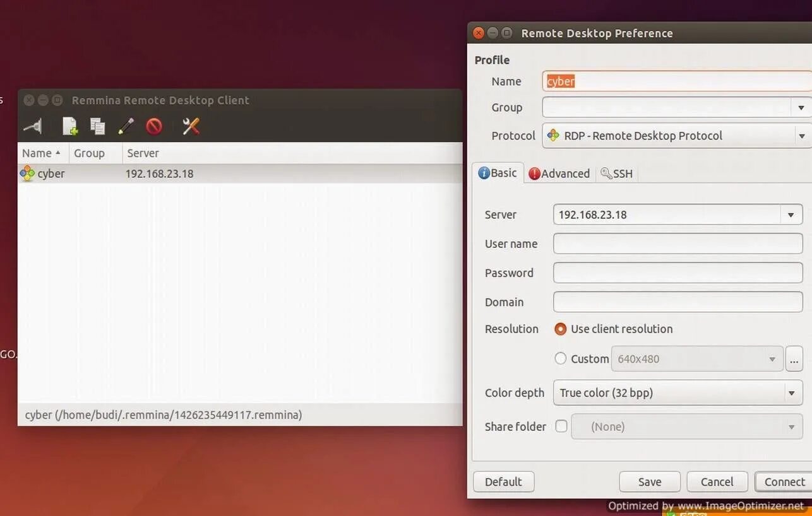Delete the selected profile with red icon

point(154,126)
